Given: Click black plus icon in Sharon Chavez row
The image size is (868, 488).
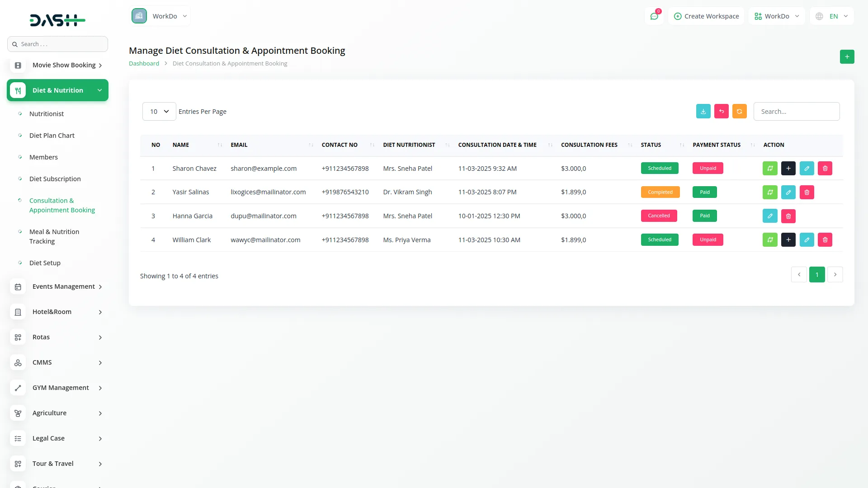Looking at the screenshot, I should 788,169.
